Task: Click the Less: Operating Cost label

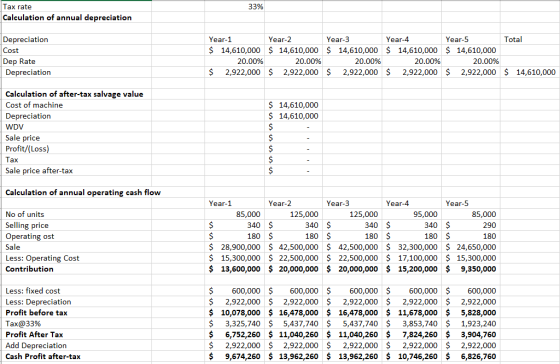Action: pyautogui.click(x=42, y=258)
